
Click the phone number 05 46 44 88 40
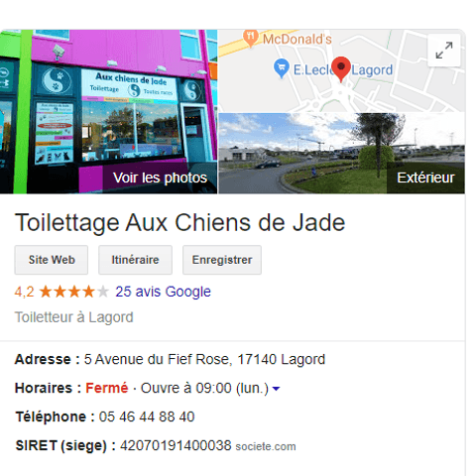click(147, 416)
